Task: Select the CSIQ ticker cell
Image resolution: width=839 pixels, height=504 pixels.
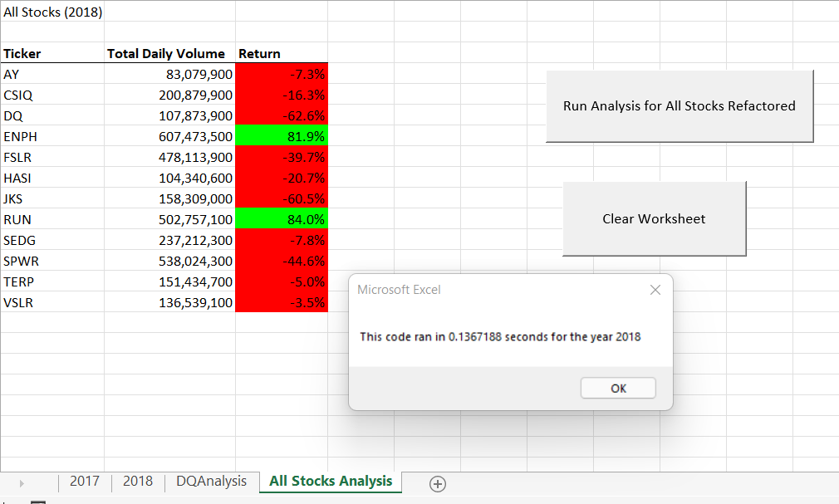Action: point(52,95)
